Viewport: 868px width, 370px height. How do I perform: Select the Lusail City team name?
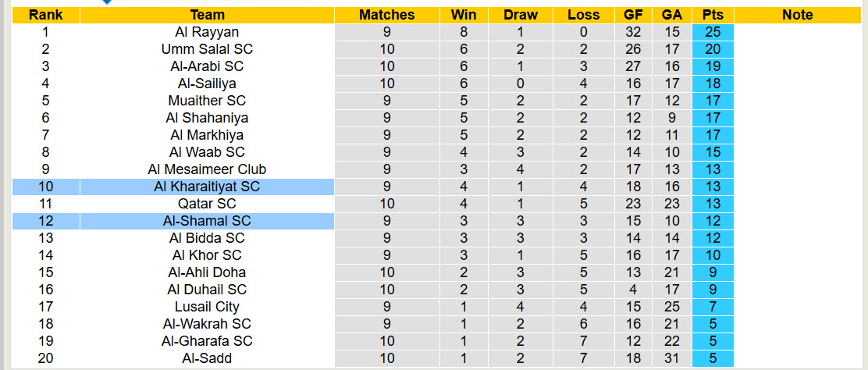(207, 307)
